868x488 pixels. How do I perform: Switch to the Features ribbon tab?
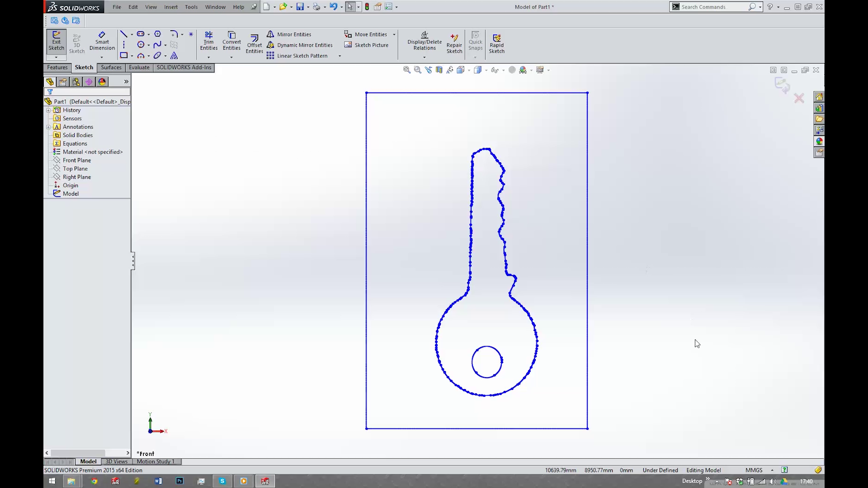pos(57,67)
